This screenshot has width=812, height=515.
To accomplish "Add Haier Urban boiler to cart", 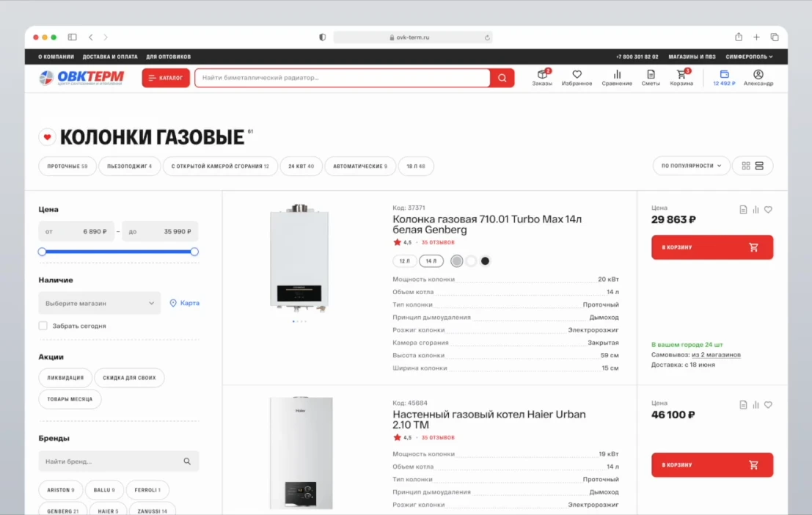I will tap(712, 464).
